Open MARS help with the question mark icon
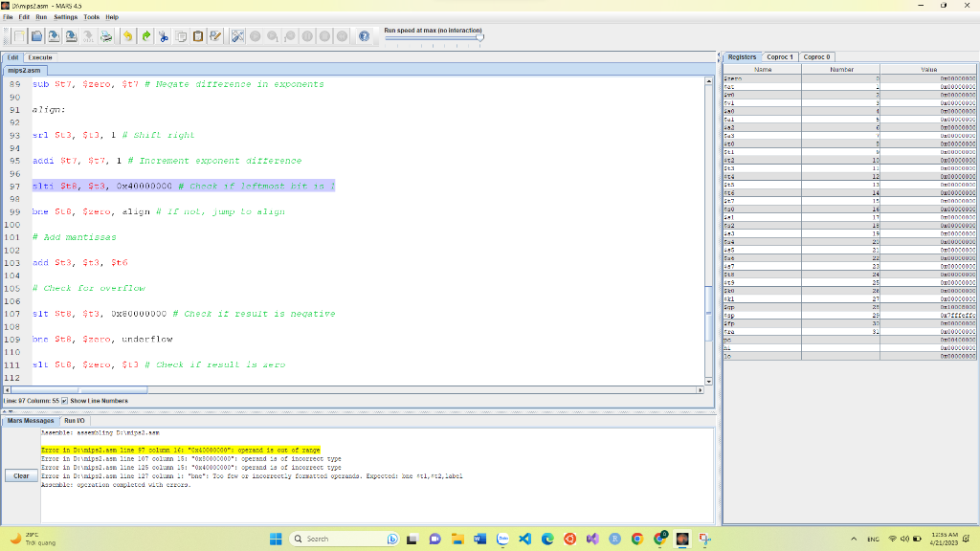Image resolution: width=980 pixels, height=551 pixels. pos(365,36)
